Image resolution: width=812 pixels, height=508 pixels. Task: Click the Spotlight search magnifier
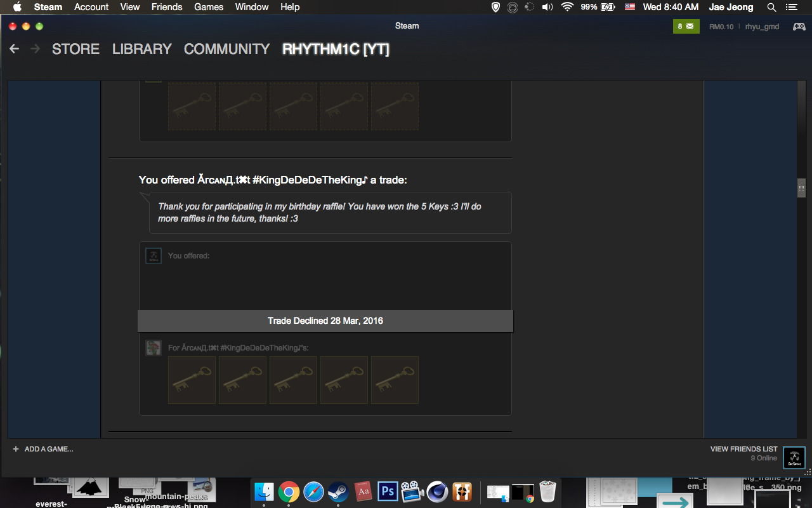(771, 7)
